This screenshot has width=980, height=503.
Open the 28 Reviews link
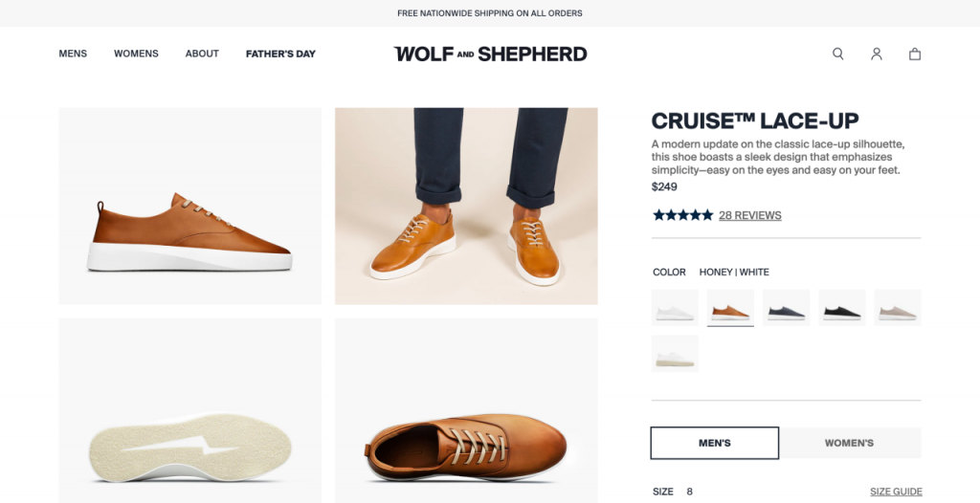749,215
